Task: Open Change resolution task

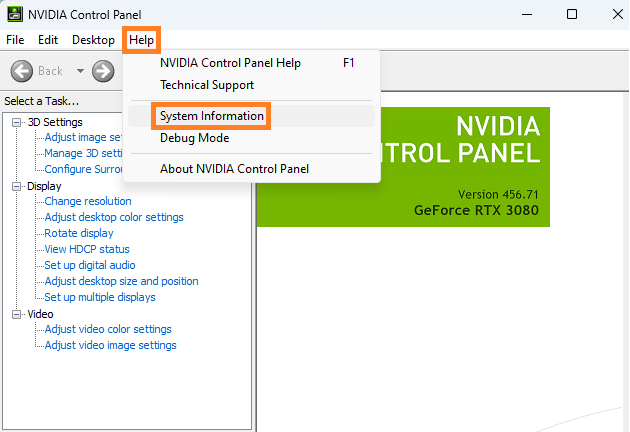Action: 88,201
